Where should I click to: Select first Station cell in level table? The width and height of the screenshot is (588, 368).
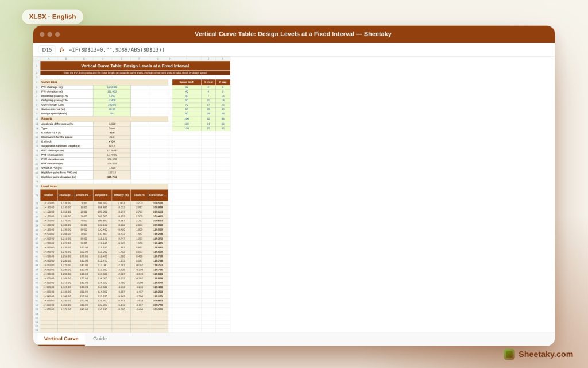pos(49,203)
